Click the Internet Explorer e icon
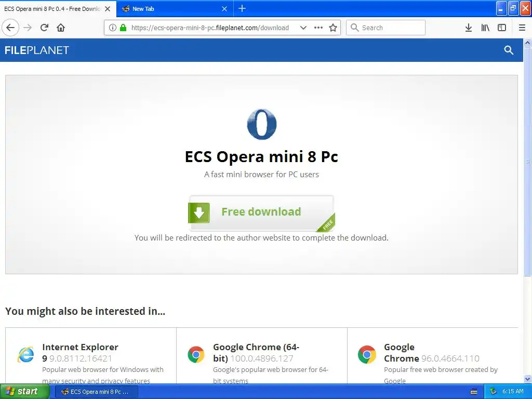The image size is (532, 399). coord(26,354)
